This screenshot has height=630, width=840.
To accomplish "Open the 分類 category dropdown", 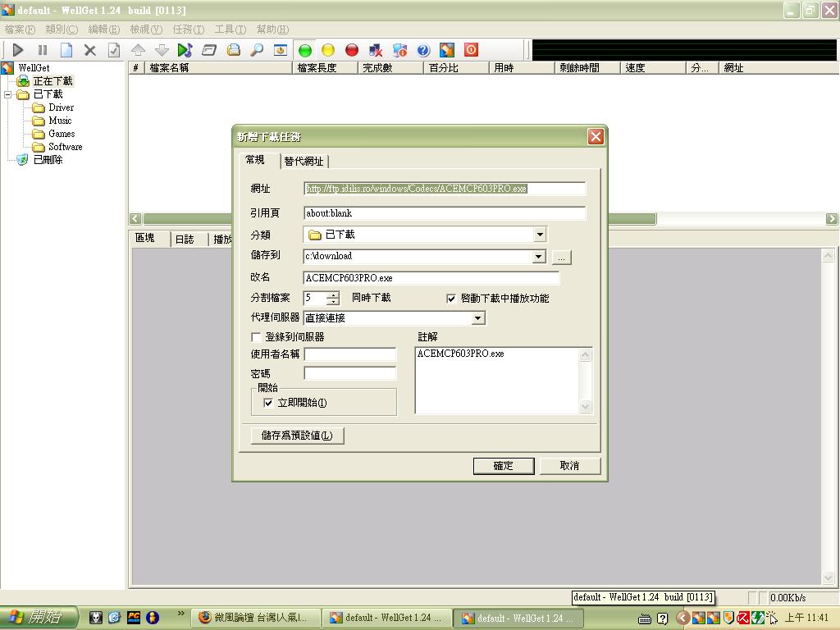I will 539,235.
